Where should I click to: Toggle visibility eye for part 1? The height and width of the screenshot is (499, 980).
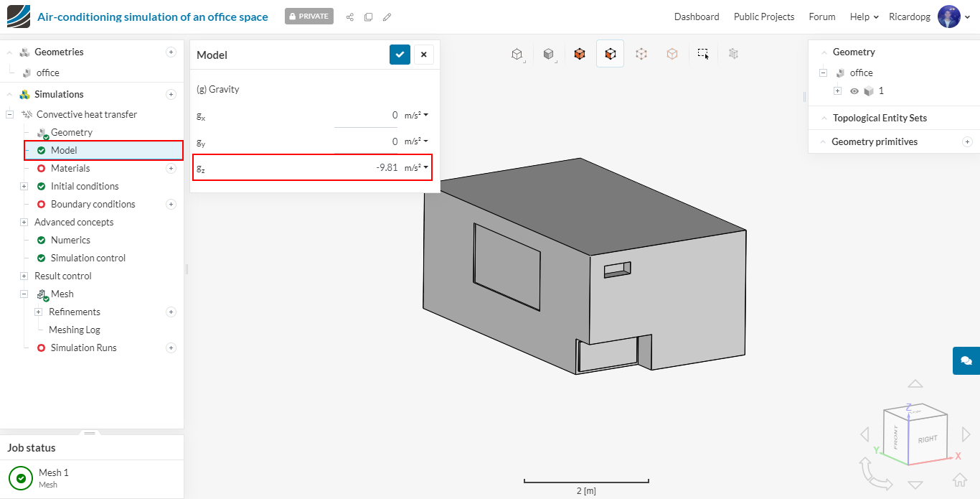(854, 91)
